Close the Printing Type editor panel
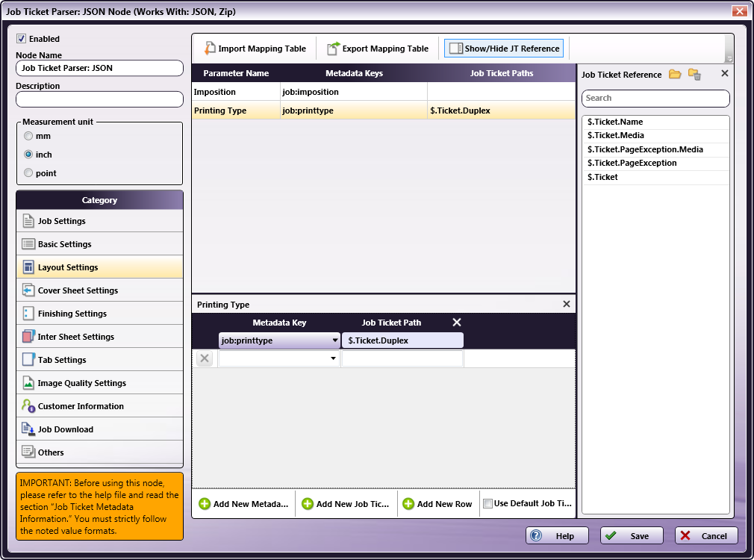The height and width of the screenshot is (560, 754). tap(566, 304)
